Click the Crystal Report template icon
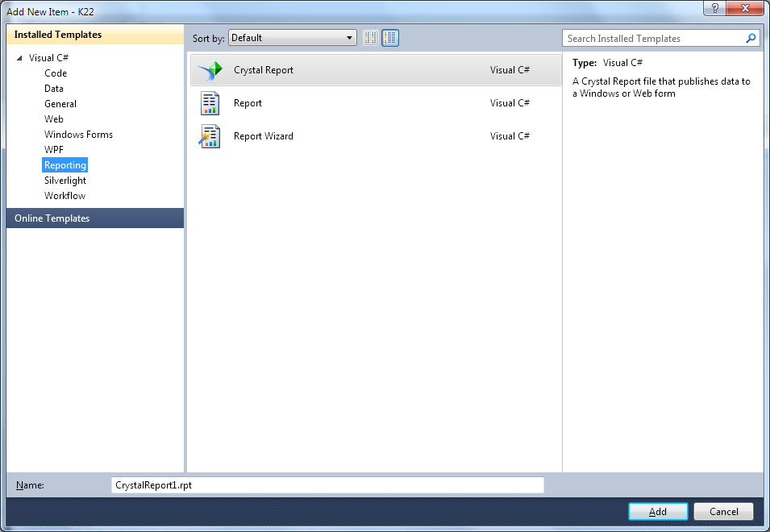 [210, 71]
